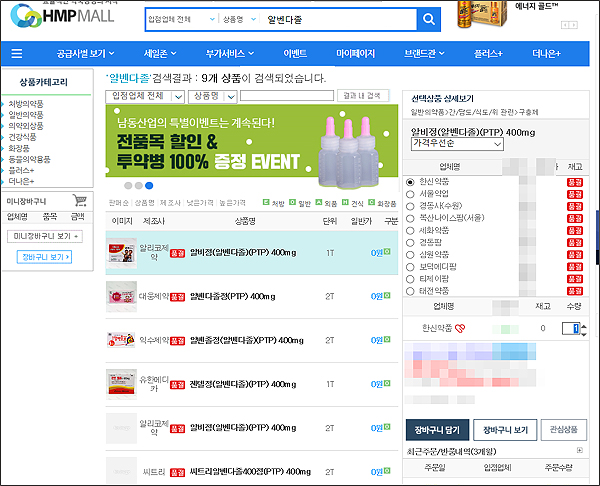Click sold-out badge on 젠텔정 row
This screenshot has height=486, width=600.
178,385
